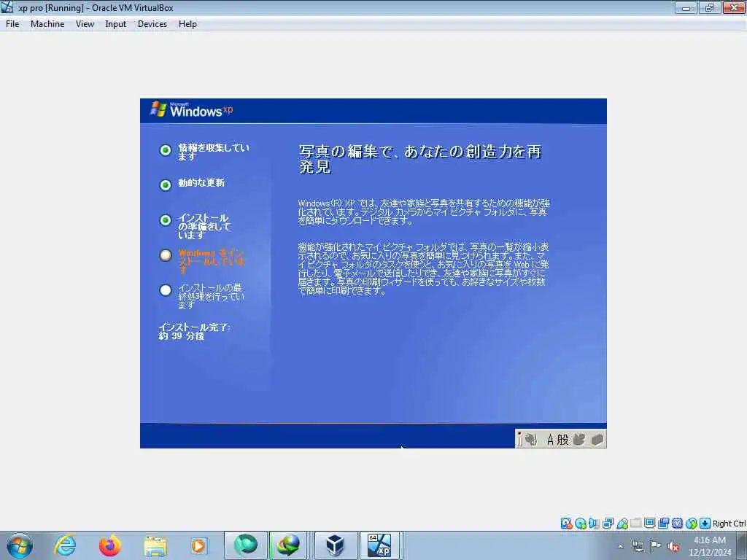Show hidden system tray icons
The height and width of the screenshot is (560, 747).
point(620,546)
